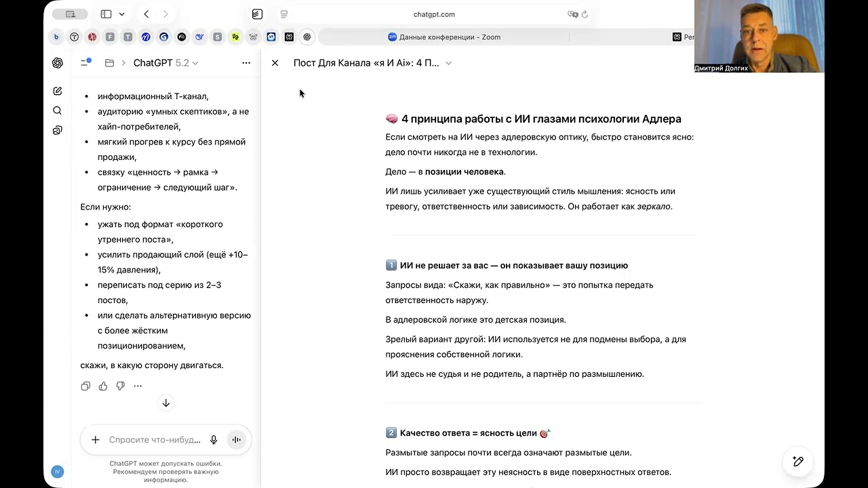
Task: Open the search chats magnifier icon
Action: click(x=58, y=110)
